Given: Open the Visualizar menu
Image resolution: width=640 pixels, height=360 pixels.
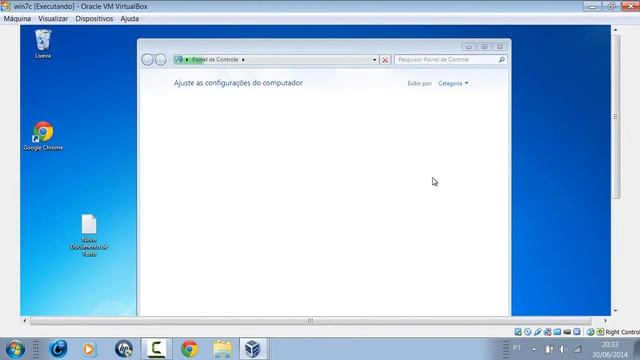Looking at the screenshot, I should [53, 19].
